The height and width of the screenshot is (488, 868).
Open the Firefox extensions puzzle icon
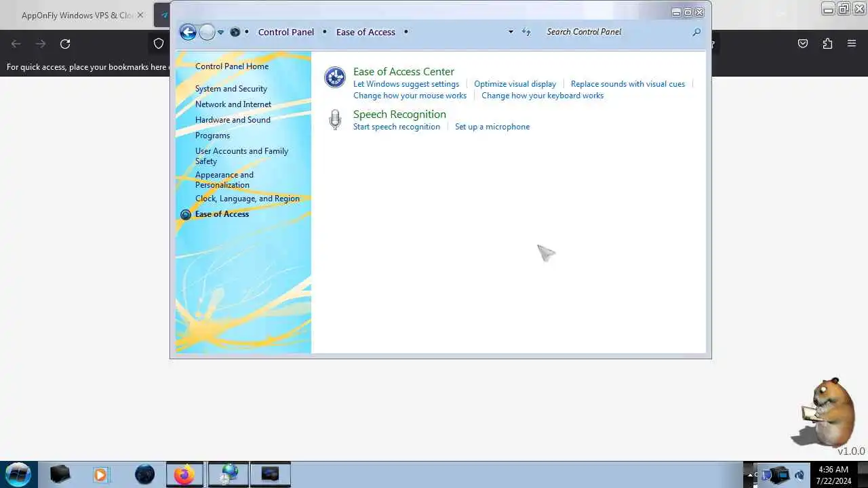click(x=827, y=43)
